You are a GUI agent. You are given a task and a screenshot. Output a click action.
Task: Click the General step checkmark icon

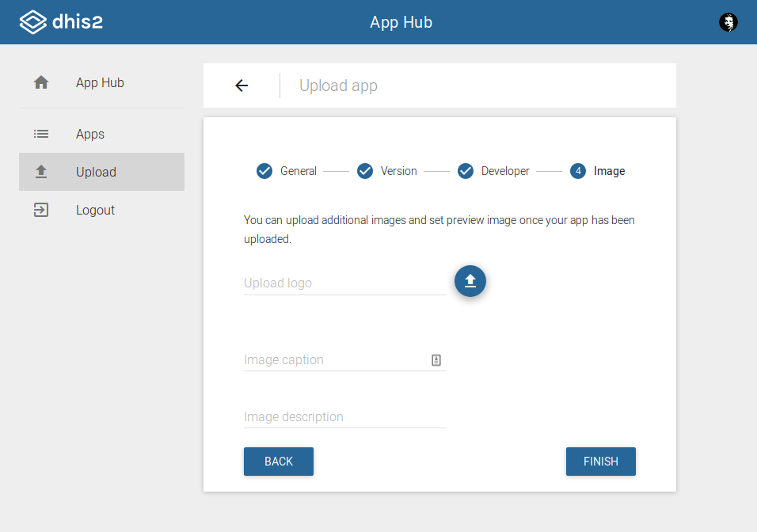(264, 171)
